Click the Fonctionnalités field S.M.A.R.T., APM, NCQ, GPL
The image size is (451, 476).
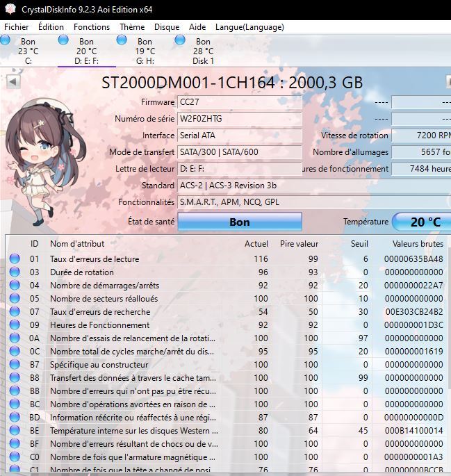314,202
